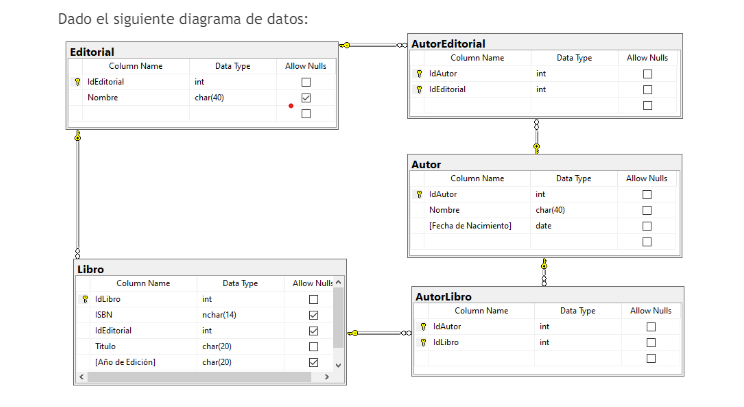Select relationship key endpoint between Editorial and AutorEditorial
The image size is (744, 407).
click(345, 45)
